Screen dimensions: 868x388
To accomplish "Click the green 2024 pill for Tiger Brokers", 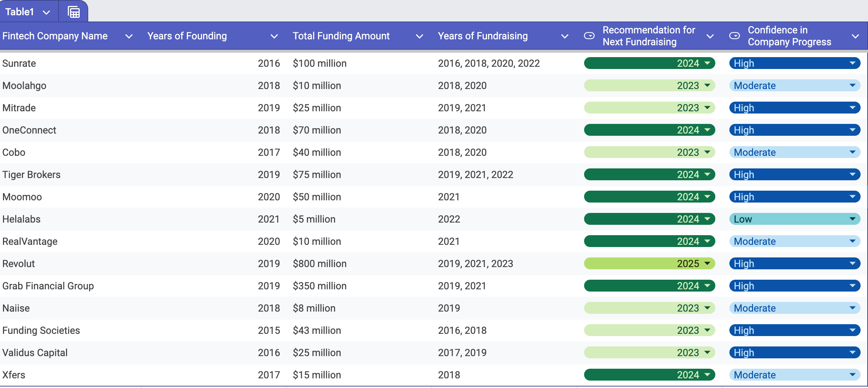I will (649, 174).
